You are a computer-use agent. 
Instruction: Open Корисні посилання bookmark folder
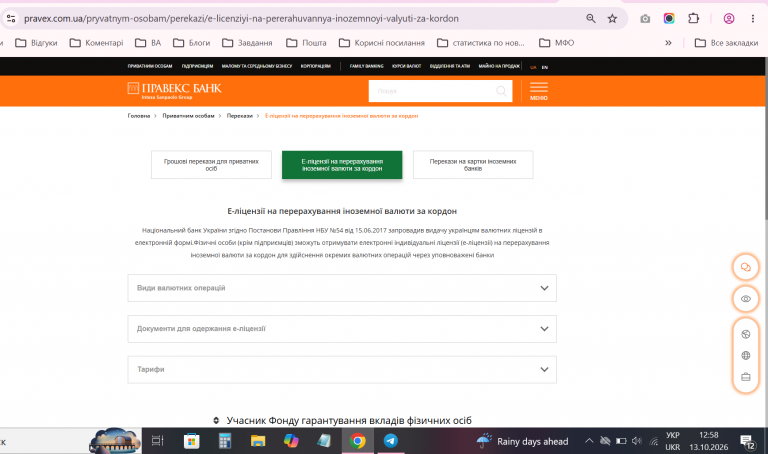[x=382, y=43]
